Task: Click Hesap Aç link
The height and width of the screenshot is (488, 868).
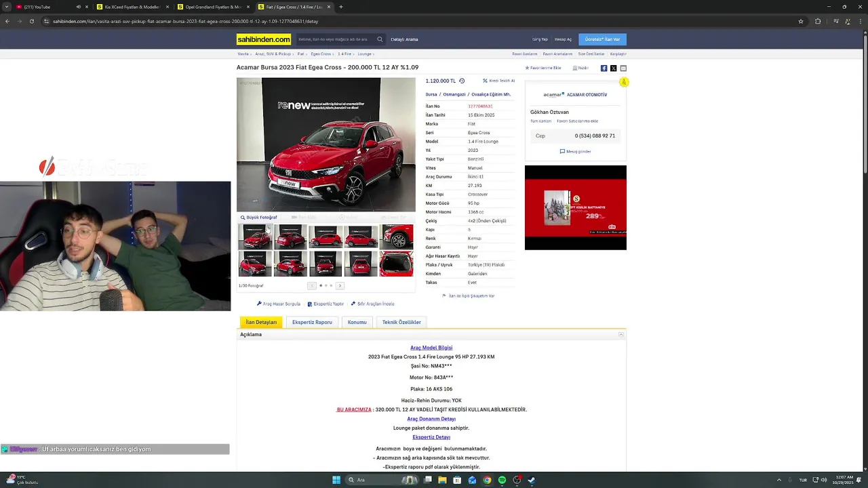Action: coord(563,39)
